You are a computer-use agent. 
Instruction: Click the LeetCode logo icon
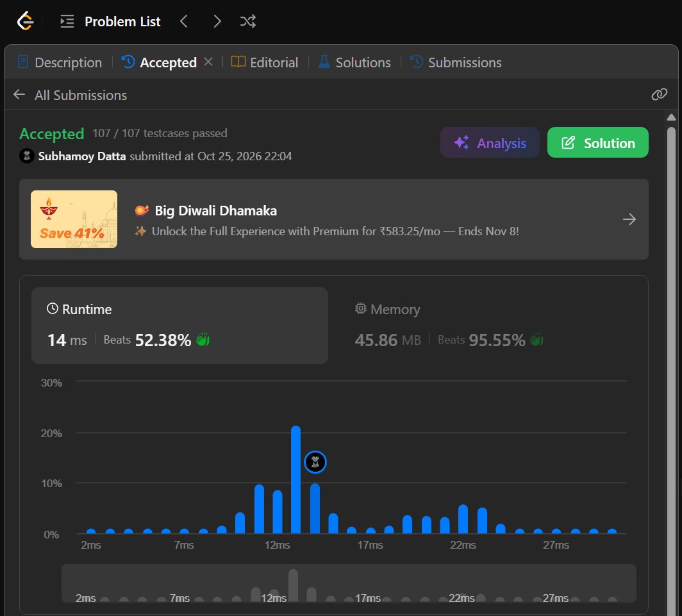click(25, 21)
